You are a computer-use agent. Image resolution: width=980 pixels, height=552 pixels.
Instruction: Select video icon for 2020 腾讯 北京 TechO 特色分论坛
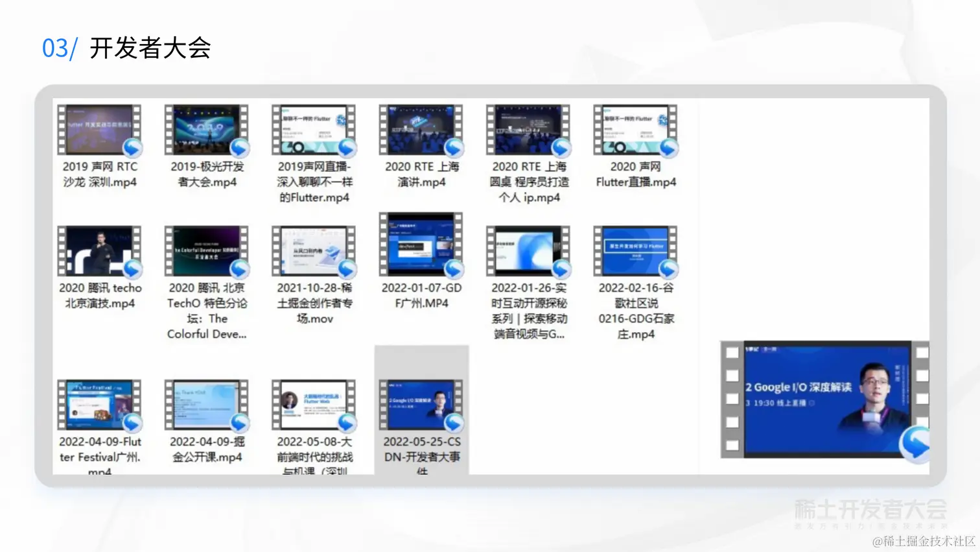point(207,251)
